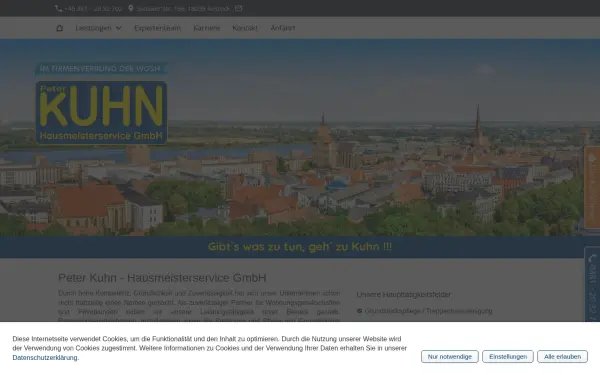The image size is (600, 375).
Task: Open the Kontakt menu item
Action: (245, 28)
